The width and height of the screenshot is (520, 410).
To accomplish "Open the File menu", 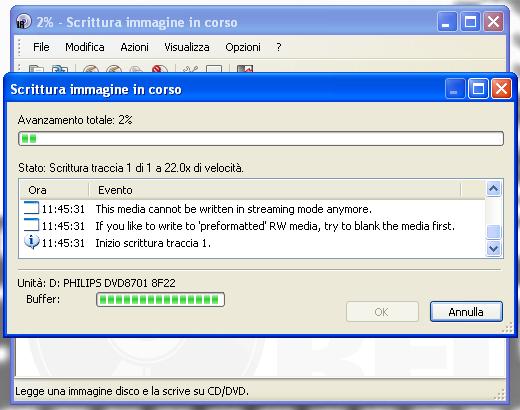I will coord(41,47).
